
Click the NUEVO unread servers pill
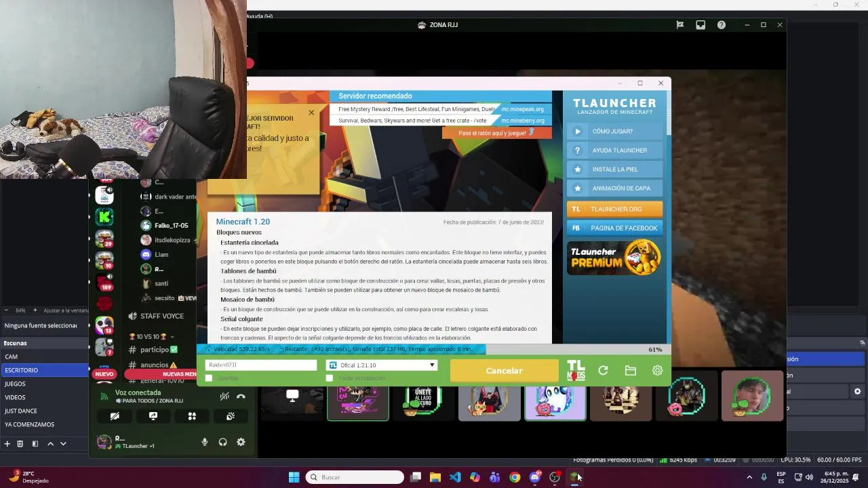point(104,374)
